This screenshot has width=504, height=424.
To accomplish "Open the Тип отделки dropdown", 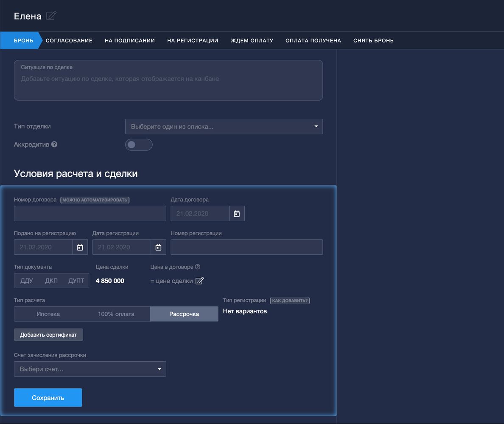I will click(x=224, y=126).
